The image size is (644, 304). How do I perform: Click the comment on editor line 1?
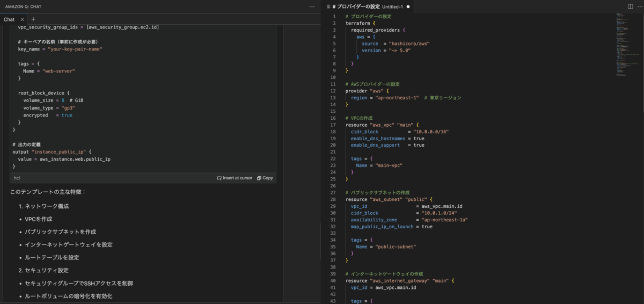[368, 16]
